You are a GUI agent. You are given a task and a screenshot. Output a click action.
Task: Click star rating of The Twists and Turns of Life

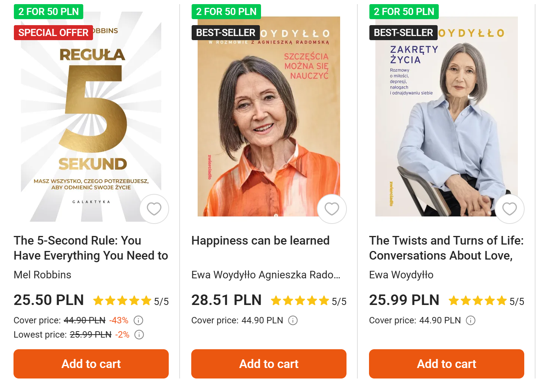point(478,301)
